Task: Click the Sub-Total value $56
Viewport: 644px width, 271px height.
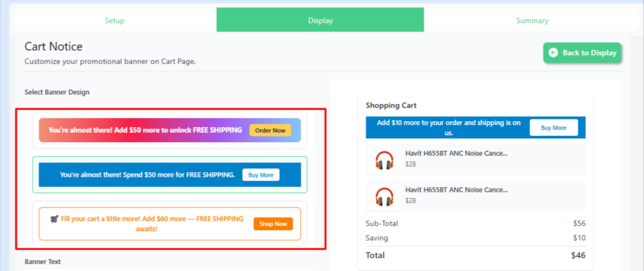Action: pos(579,223)
